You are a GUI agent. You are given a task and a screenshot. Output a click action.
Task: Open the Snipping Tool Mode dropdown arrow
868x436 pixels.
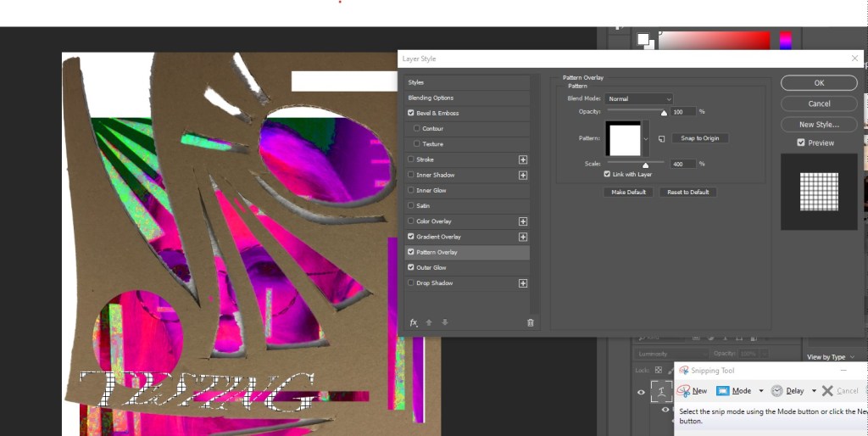[761, 391]
